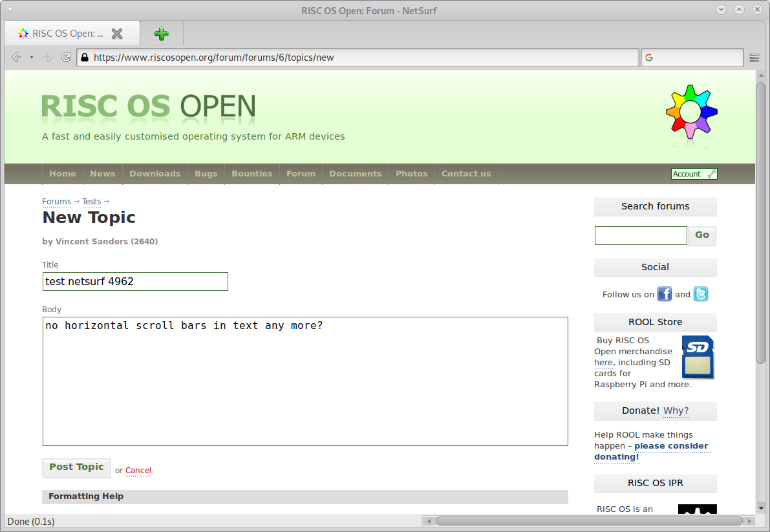The width and height of the screenshot is (770, 532).
Task: Click in the Search forums text field
Action: click(x=640, y=235)
